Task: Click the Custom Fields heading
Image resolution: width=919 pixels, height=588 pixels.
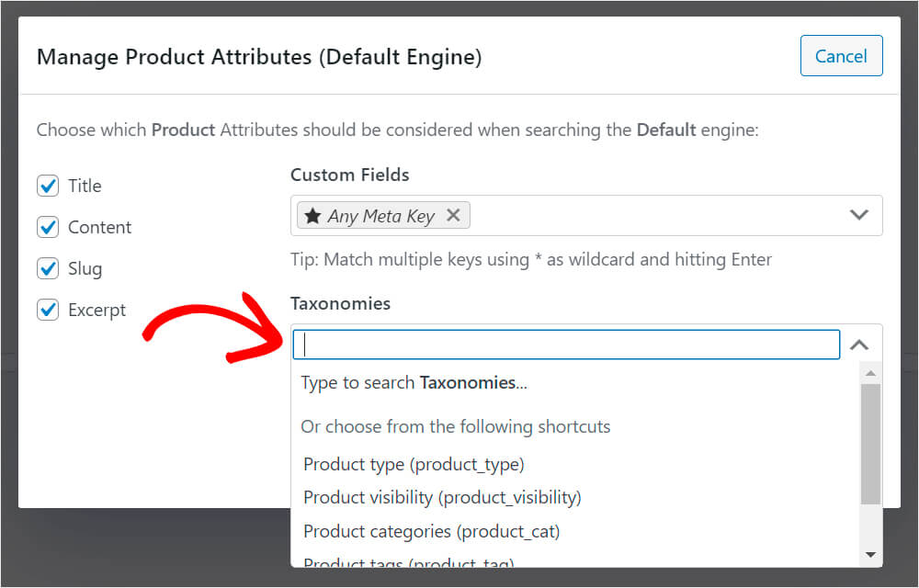Action: [350, 175]
